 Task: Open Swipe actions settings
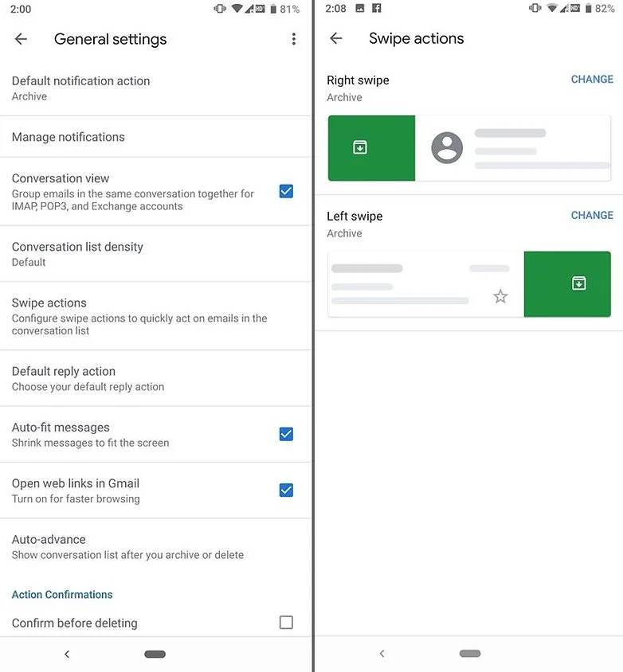pos(155,316)
